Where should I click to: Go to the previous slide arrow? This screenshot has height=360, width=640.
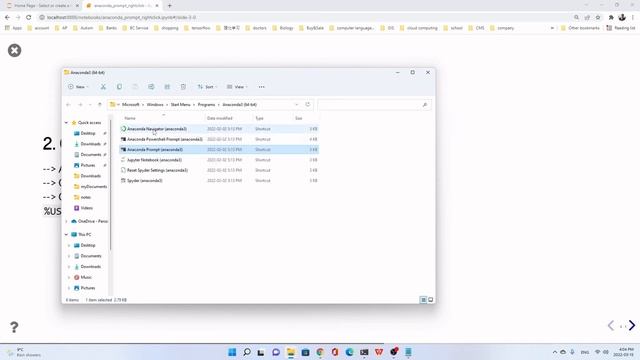pos(611,325)
